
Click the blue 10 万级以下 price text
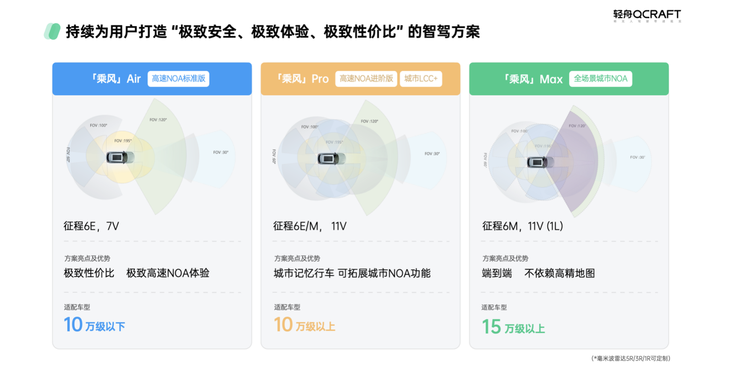pos(94,325)
